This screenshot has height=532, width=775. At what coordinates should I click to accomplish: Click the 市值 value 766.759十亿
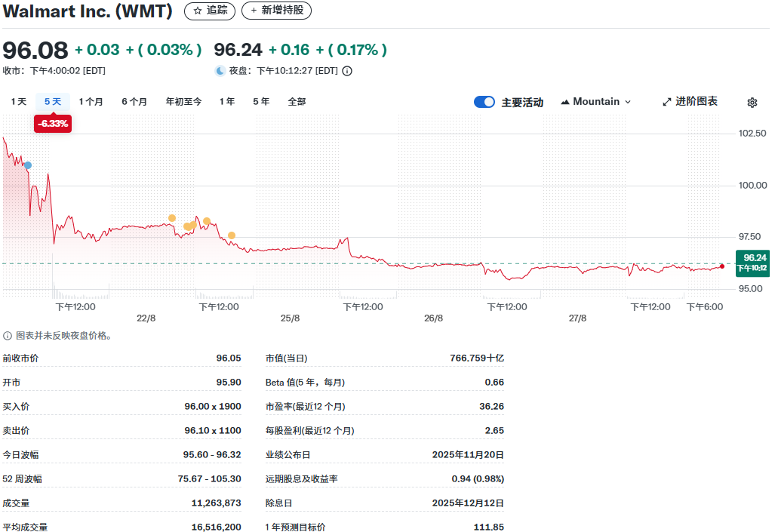[477, 358]
